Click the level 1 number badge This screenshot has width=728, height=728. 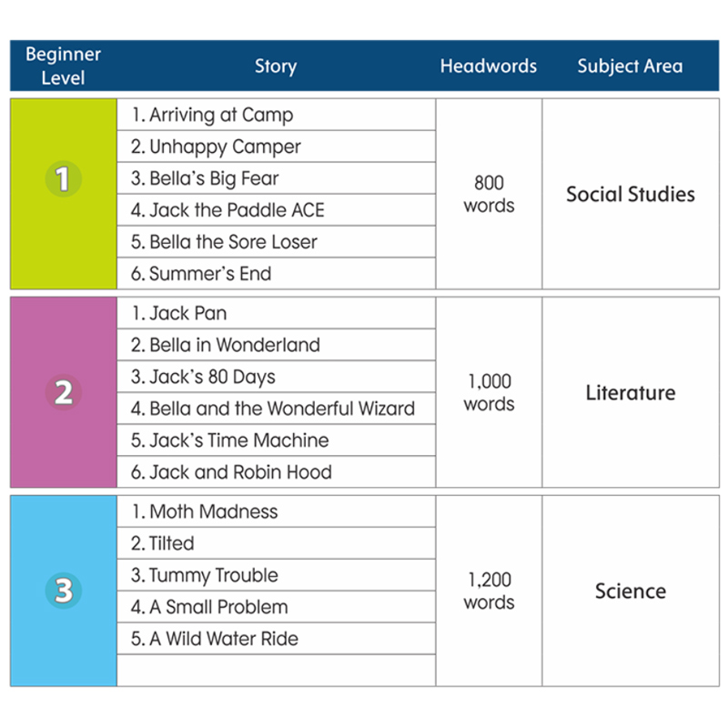click(63, 178)
